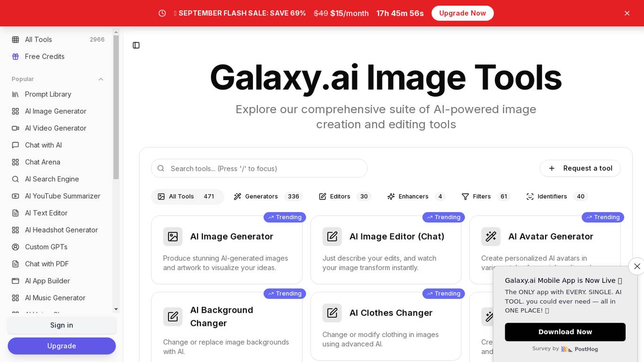Screen dimensions: 644x362
Task: Open the AI Background Changer title
Action: click(x=222, y=317)
